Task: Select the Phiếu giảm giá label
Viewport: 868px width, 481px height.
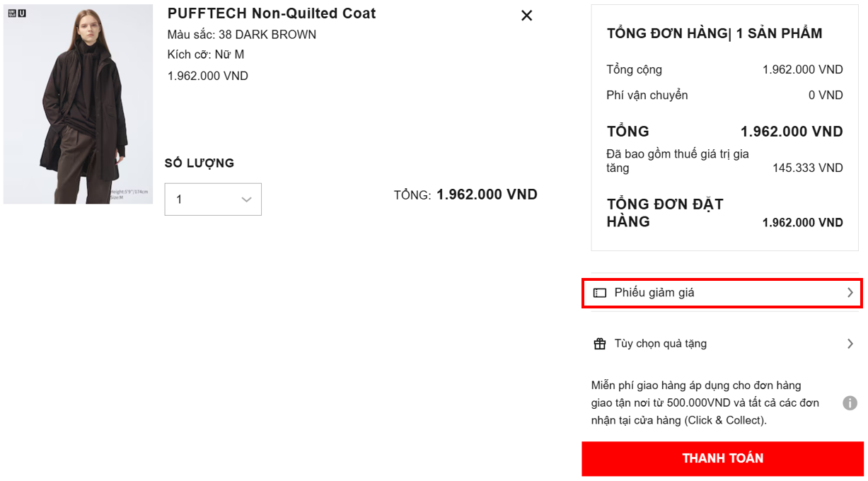Action: (x=654, y=293)
